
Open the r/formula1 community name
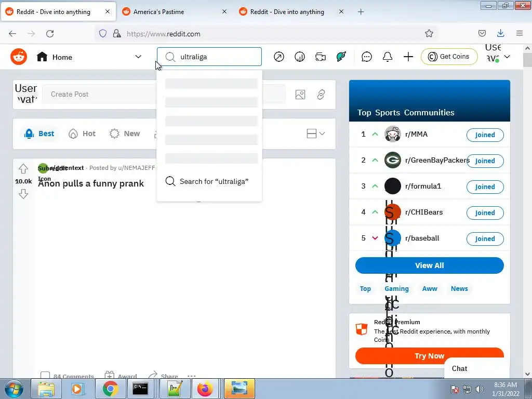[x=423, y=186]
